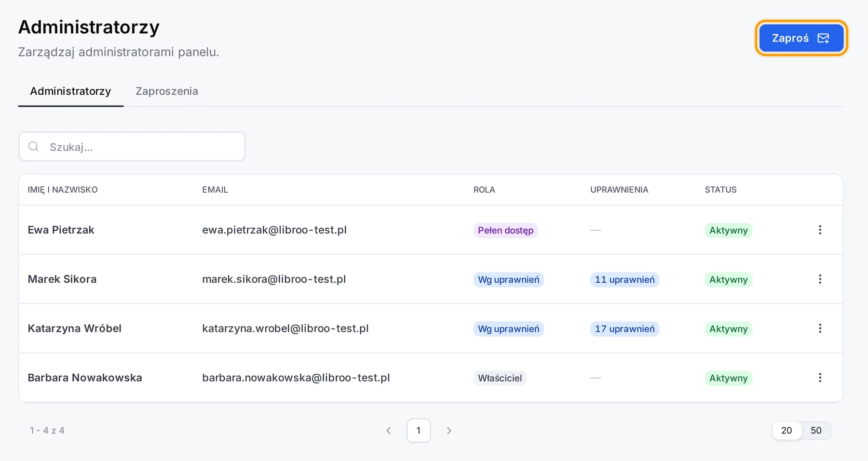Open actions menu for Katarzyna Wróbel
The height and width of the screenshot is (461, 868).
click(x=820, y=329)
